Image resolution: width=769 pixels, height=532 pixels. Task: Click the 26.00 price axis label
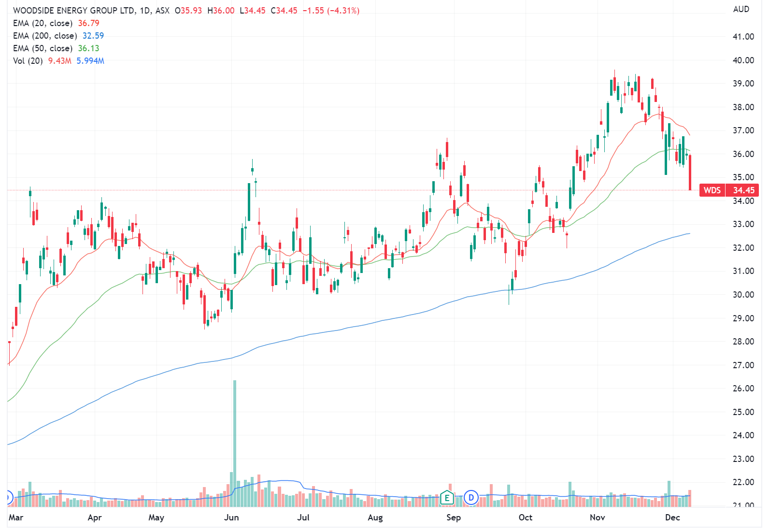743,388
